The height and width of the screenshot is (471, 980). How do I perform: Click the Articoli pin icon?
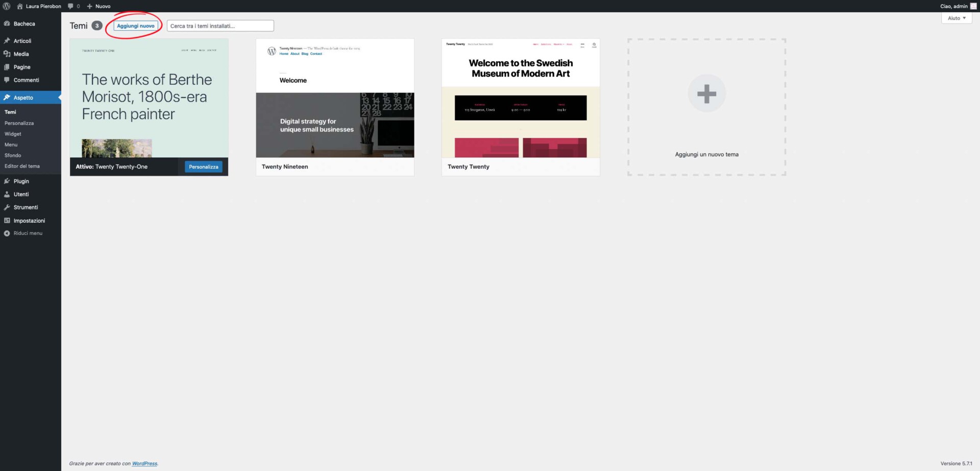click(x=7, y=41)
